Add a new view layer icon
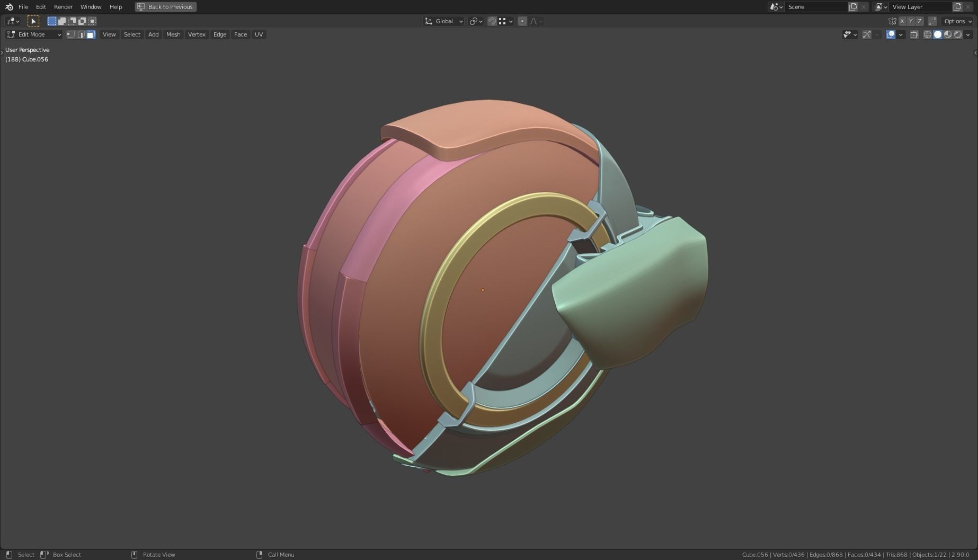This screenshot has width=978, height=560. point(957,7)
